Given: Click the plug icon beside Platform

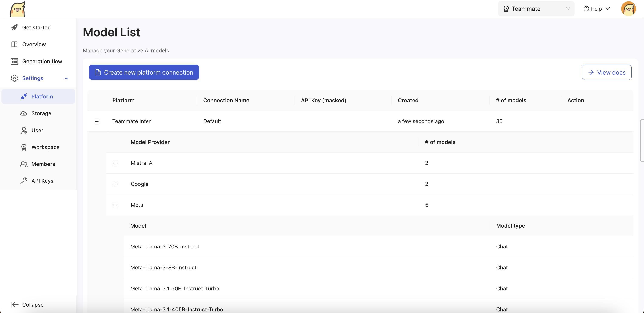Looking at the screenshot, I should click(24, 96).
